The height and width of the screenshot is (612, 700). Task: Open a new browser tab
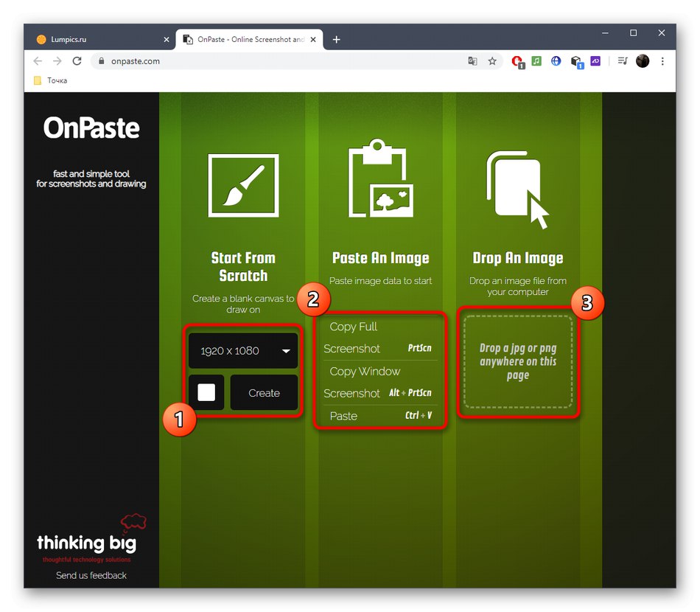(x=337, y=39)
